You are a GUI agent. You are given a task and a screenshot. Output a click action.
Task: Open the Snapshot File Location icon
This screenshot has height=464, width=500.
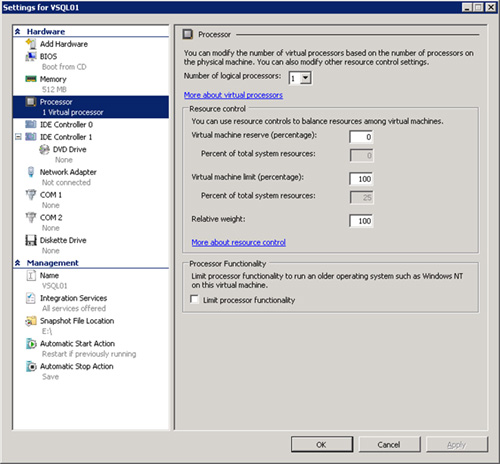point(31,321)
